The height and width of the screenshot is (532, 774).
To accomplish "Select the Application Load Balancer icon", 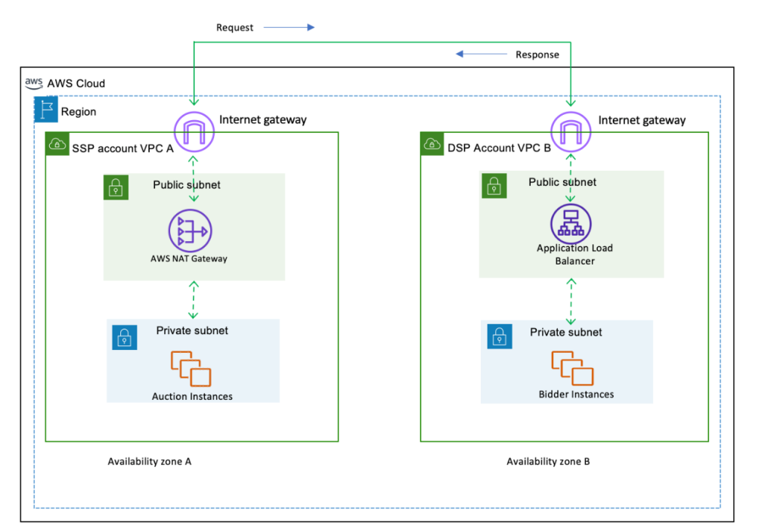I will click(570, 223).
